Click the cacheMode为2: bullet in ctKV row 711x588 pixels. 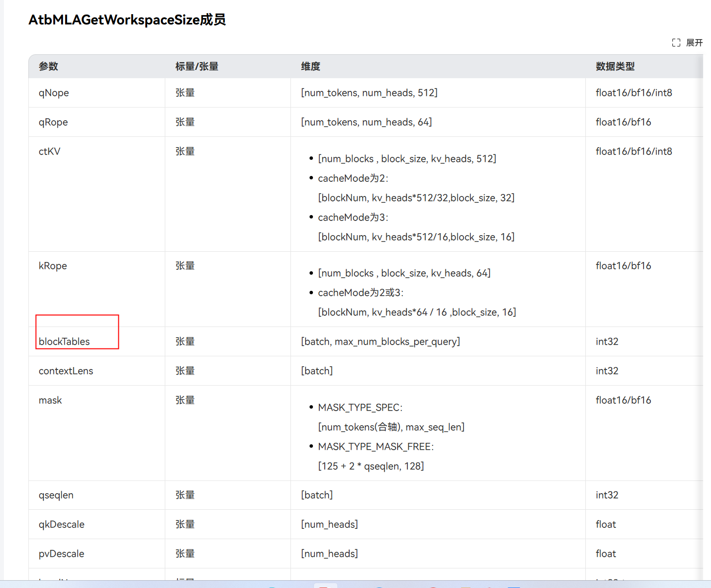tap(353, 178)
